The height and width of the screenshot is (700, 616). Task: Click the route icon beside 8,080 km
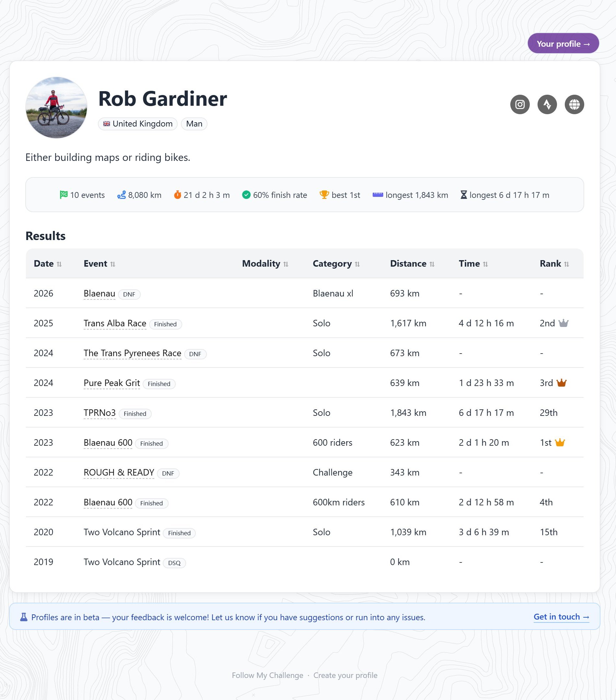pos(122,195)
